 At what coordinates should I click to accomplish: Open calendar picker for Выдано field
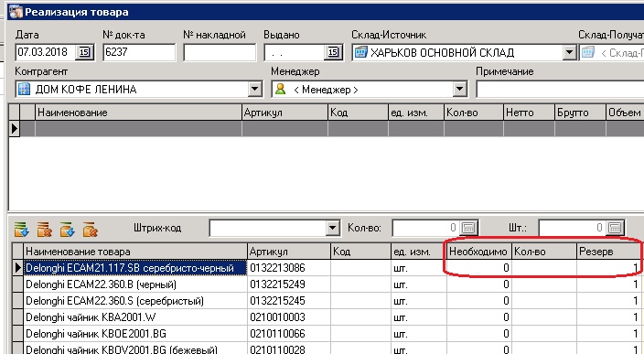(x=333, y=52)
